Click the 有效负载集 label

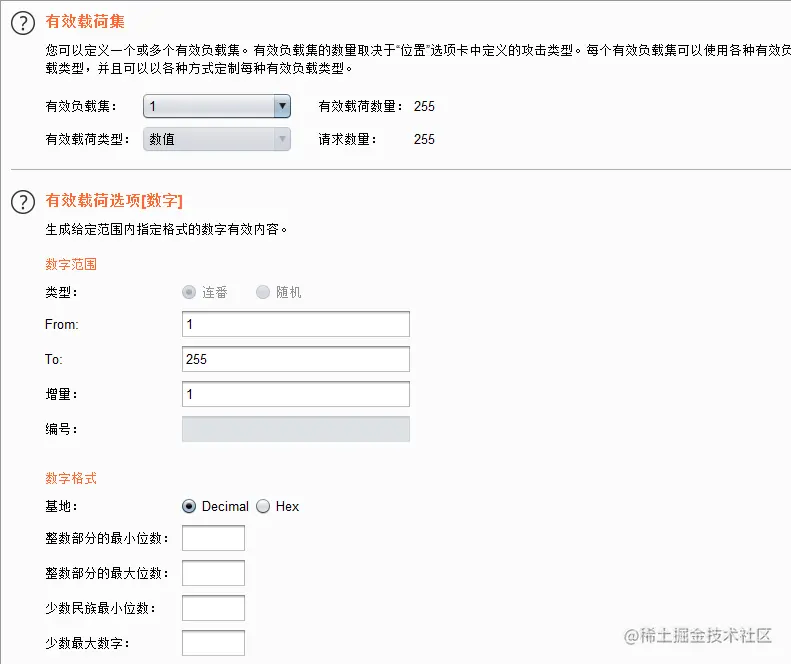point(81,106)
